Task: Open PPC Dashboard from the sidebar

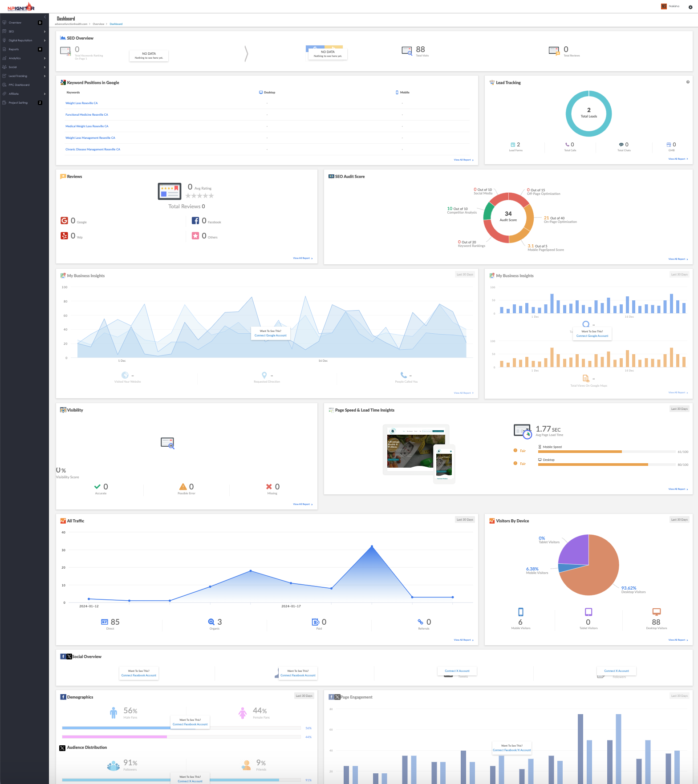Action: coord(19,85)
